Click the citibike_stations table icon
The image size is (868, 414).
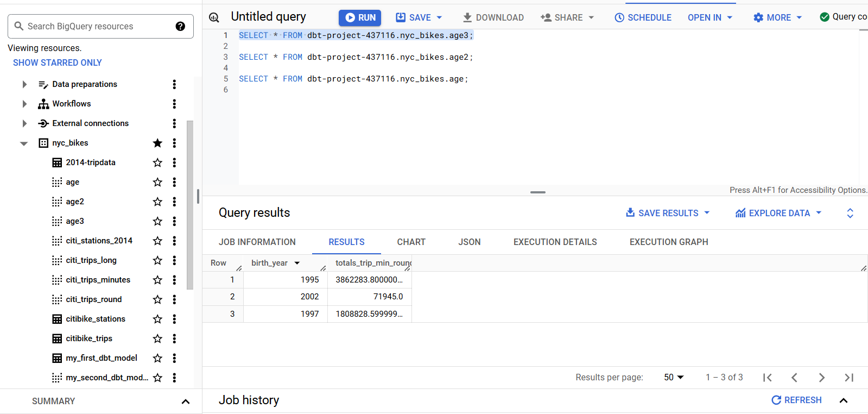pyautogui.click(x=57, y=319)
